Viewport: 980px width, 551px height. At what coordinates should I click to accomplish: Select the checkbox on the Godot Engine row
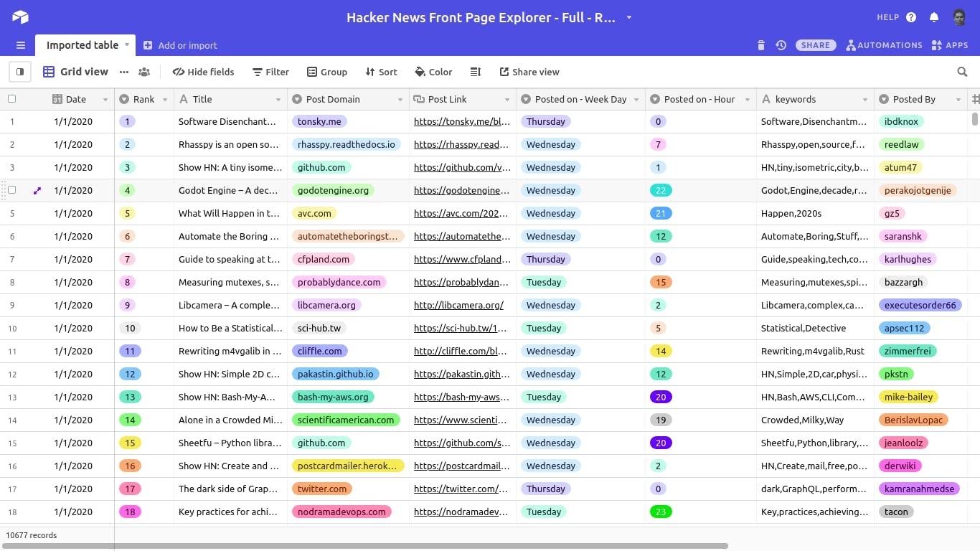tap(13, 190)
